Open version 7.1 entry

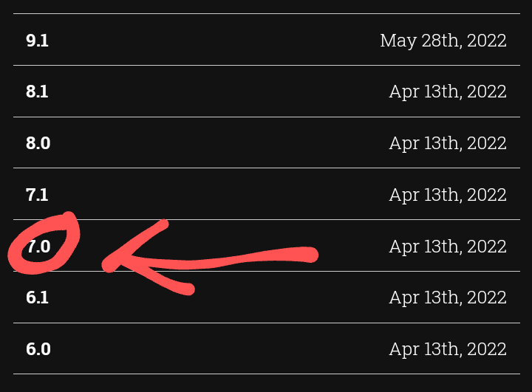pos(37,195)
